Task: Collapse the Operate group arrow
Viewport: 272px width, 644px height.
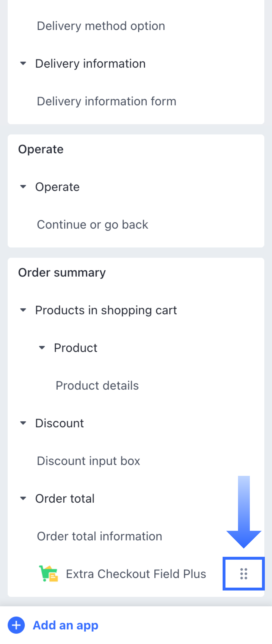Action: pos(23,187)
